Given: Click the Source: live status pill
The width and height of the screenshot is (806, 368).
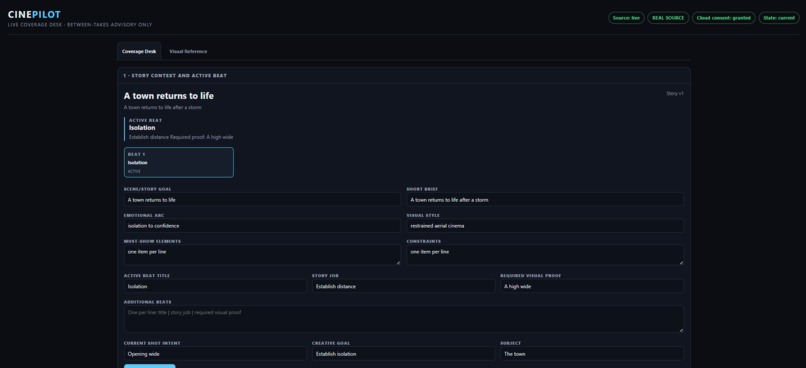Looking at the screenshot, I should 626,18.
